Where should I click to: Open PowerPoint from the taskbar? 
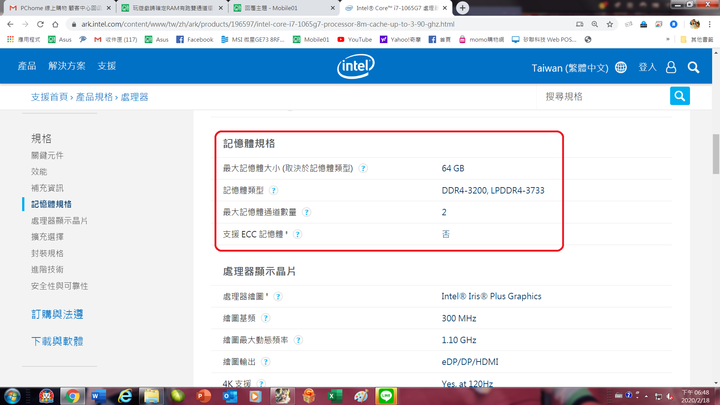pyautogui.click(x=203, y=396)
